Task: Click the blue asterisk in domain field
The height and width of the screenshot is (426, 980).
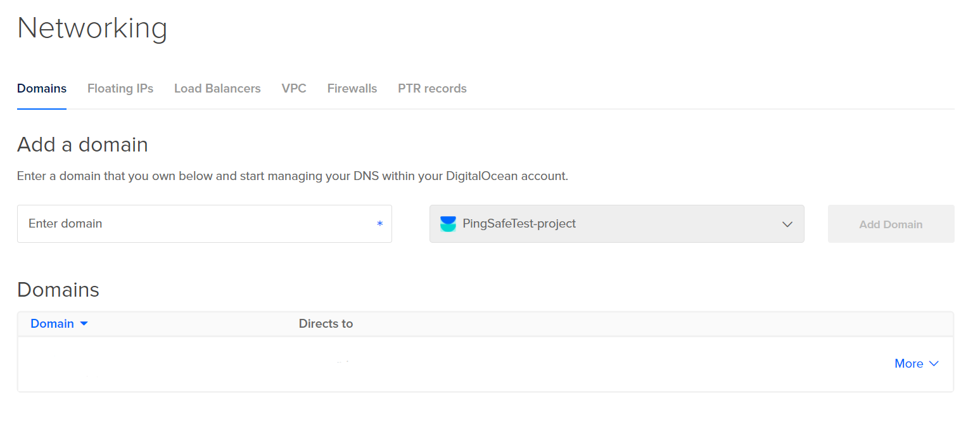Action: pos(379,224)
